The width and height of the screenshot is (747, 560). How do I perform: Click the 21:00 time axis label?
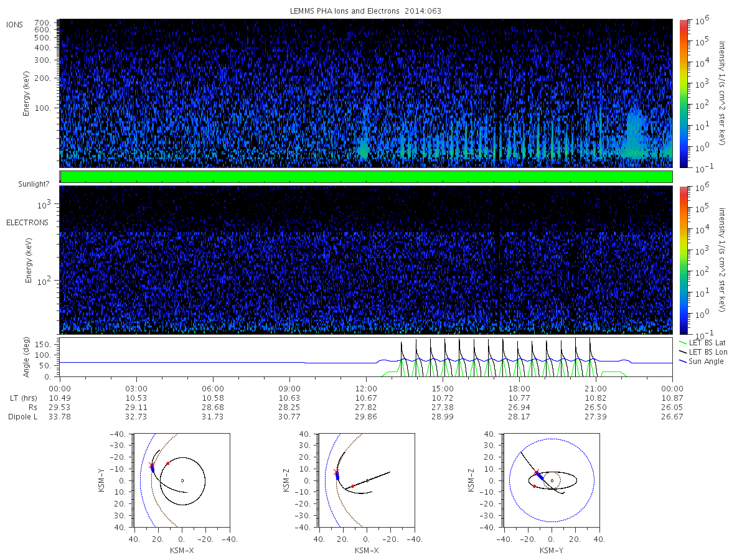[x=596, y=386]
